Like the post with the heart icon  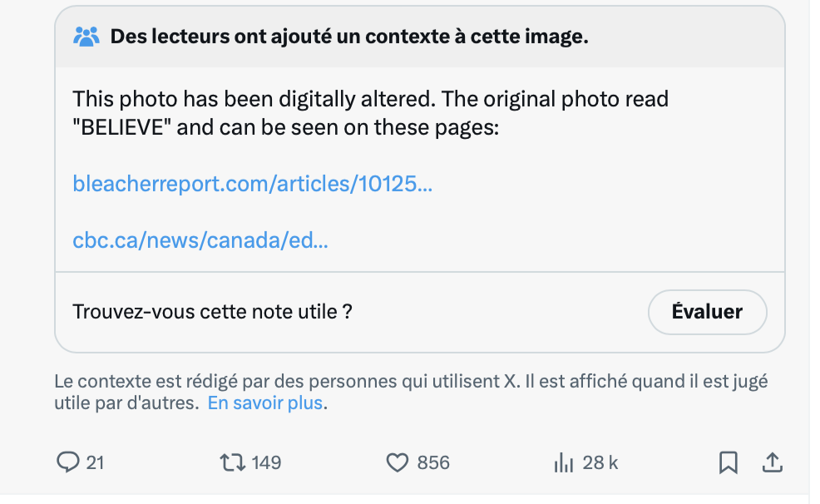click(x=398, y=462)
